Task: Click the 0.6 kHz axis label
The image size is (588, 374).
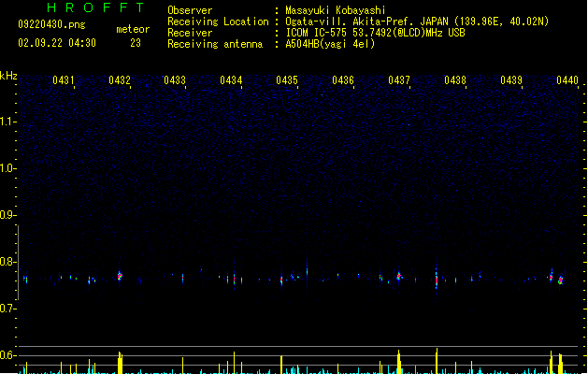Action: [7, 355]
